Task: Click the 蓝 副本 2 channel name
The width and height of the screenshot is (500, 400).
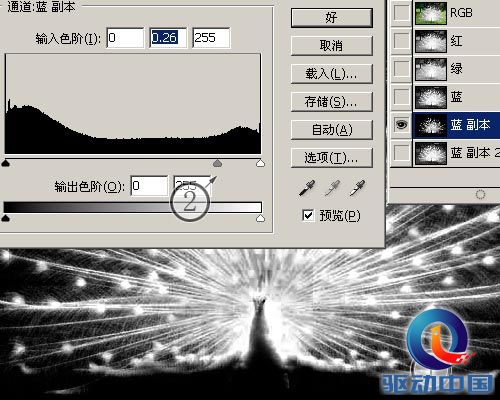Action: [475, 153]
